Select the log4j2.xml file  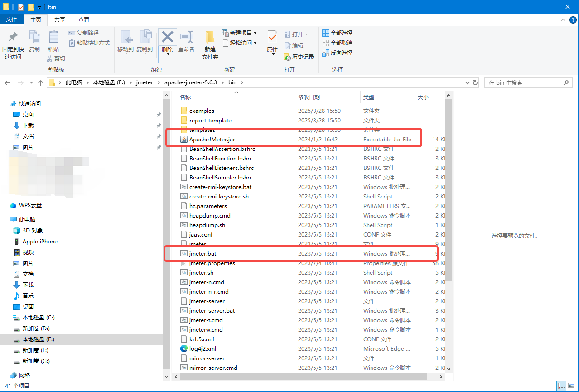click(x=203, y=349)
